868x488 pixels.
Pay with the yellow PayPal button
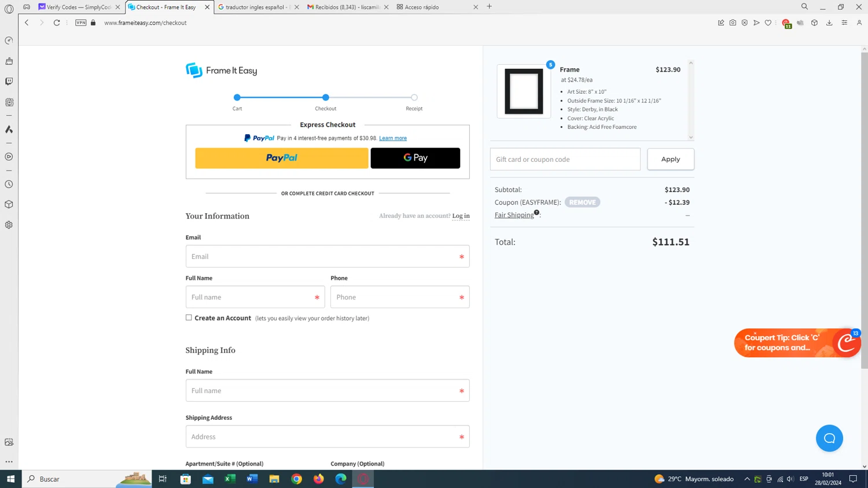coord(282,158)
